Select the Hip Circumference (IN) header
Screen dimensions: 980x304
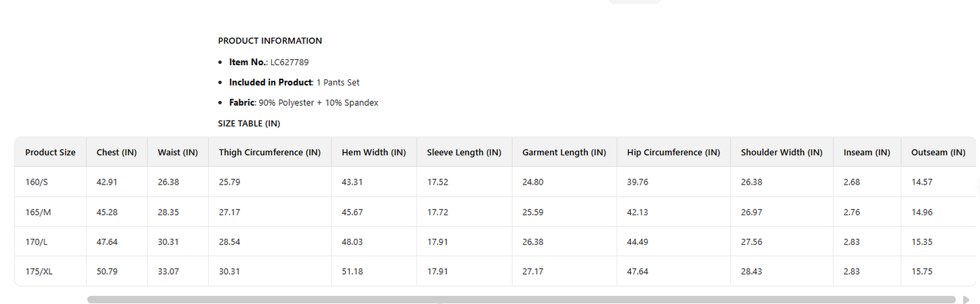coord(673,153)
